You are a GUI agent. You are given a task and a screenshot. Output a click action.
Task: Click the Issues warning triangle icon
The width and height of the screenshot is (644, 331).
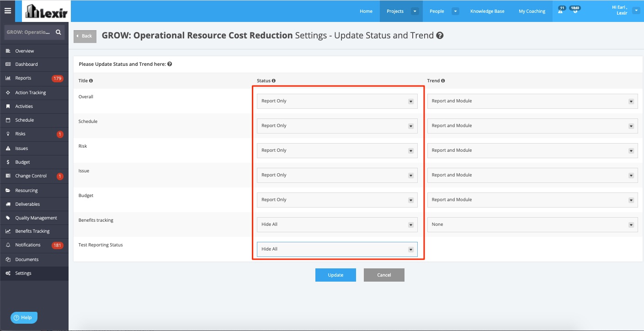tap(8, 149)
